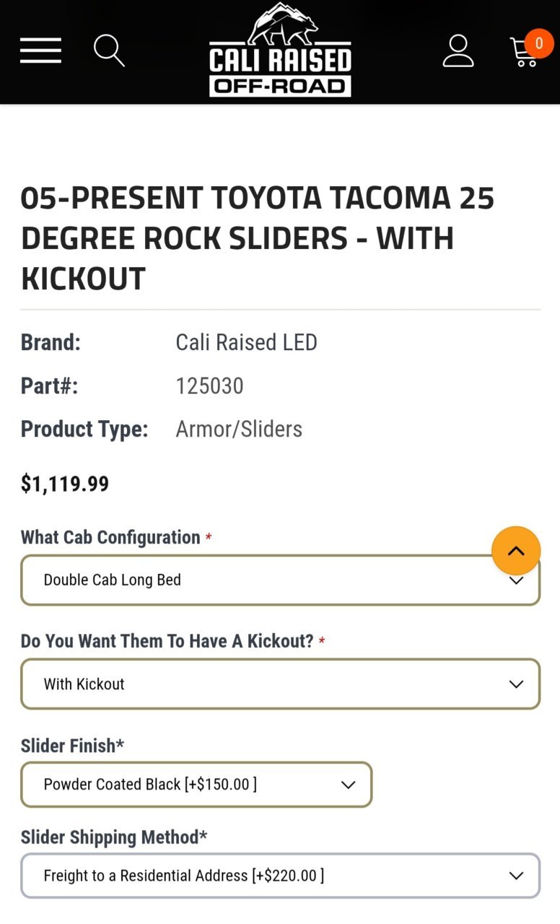Change the Powder Coated Black finish selection
The width and height of the screenshot is (560, 924).
tap(196, 784)
